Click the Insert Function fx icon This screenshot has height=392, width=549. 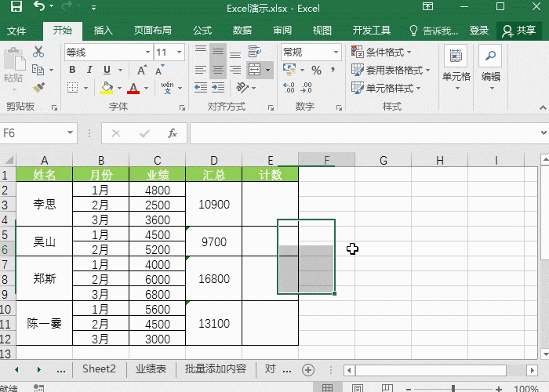tap(173, 133)
